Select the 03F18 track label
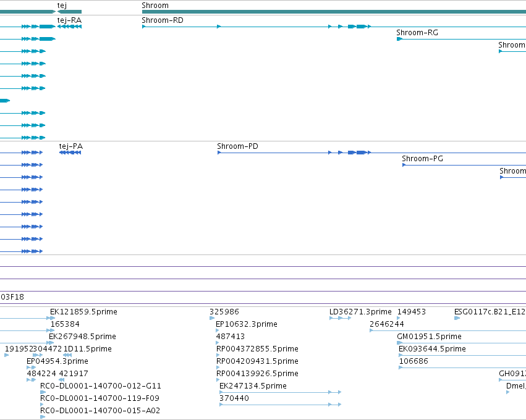Screen dimensions: 526x420 click(12, 297)
